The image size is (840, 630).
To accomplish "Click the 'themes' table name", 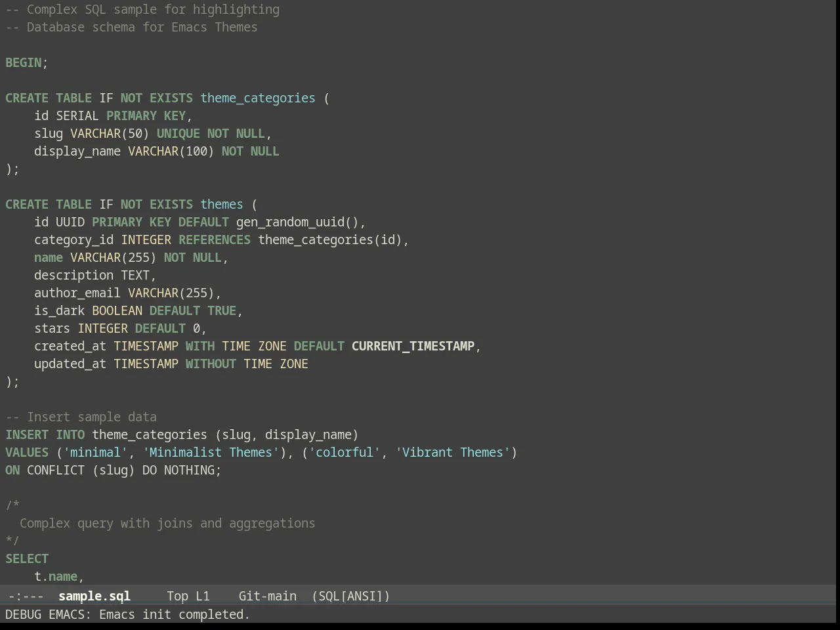I will (x=222, y=204).
